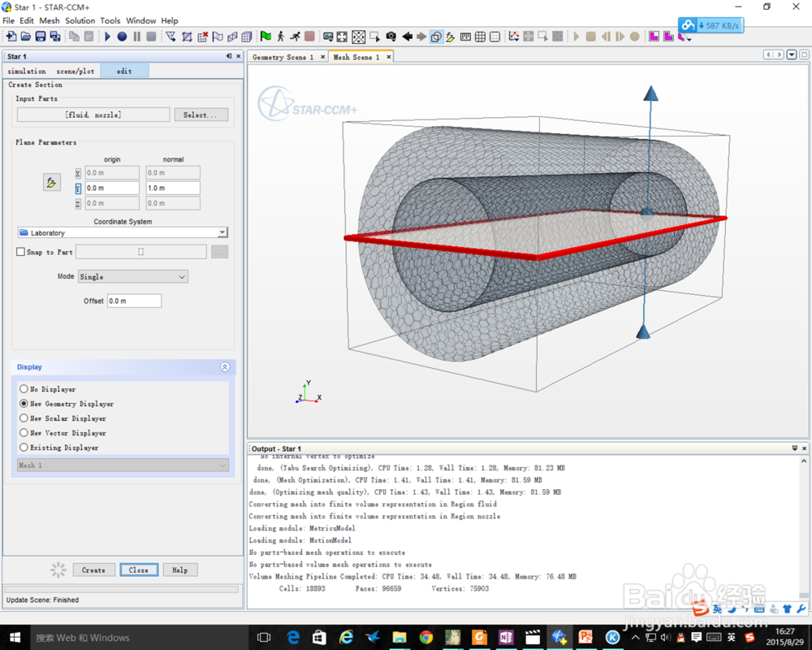812x650 pixels.
Task: Select the Existing Displayer radio button
Action: tap(24, 447)
